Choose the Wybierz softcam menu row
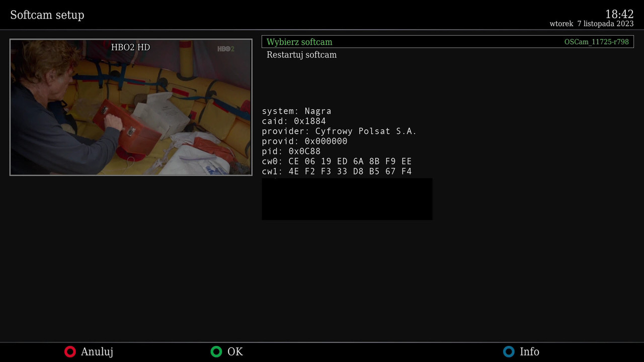Viewport: 644px width, 362px height. [x=448, y=42]
